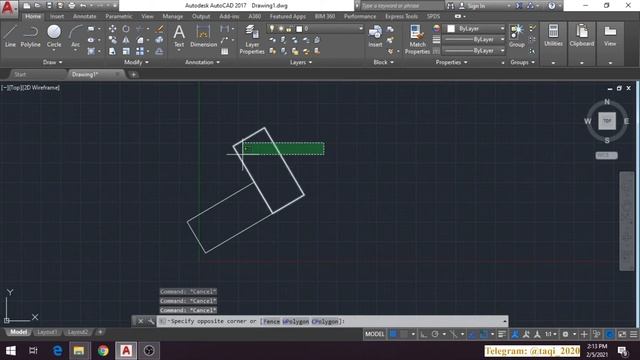
Task: Toggle lineweight display in status bar
Action: click(502, 334)
